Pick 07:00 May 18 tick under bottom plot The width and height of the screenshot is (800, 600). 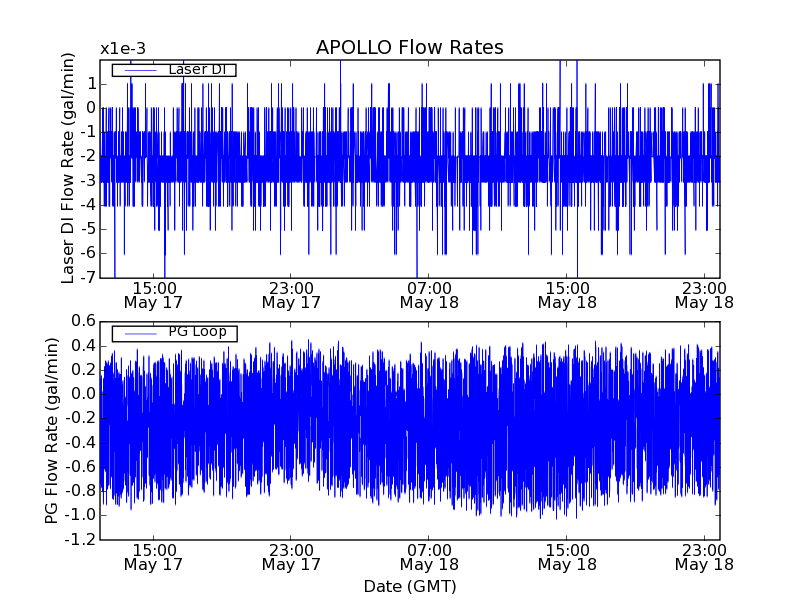click(429, 557)
